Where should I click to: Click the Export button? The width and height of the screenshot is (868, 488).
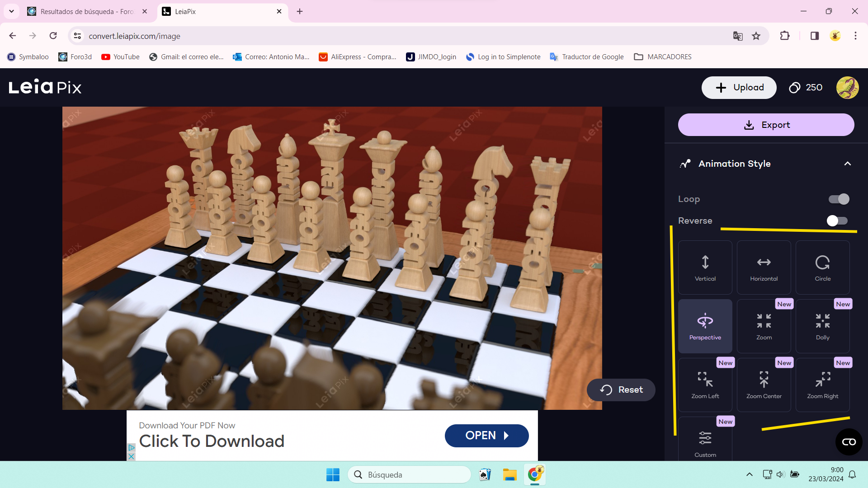tap(766, 125)
